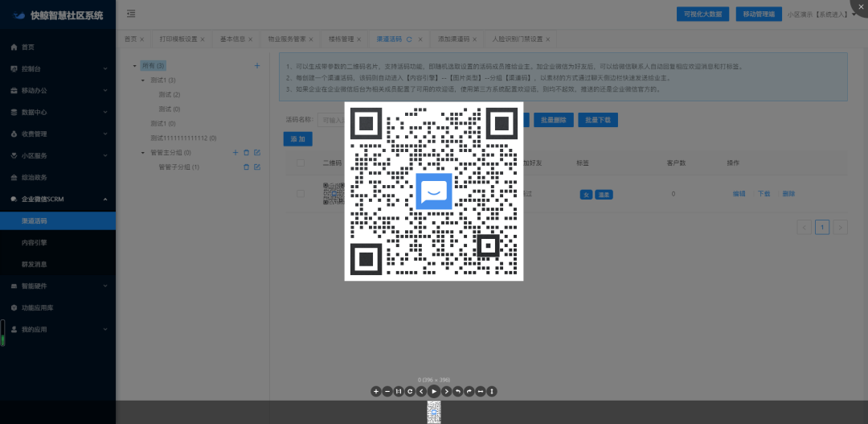The height and width of the screenshot is (424, 868).
Task: Go to previous image in viewer
Action: pos(421,391)
